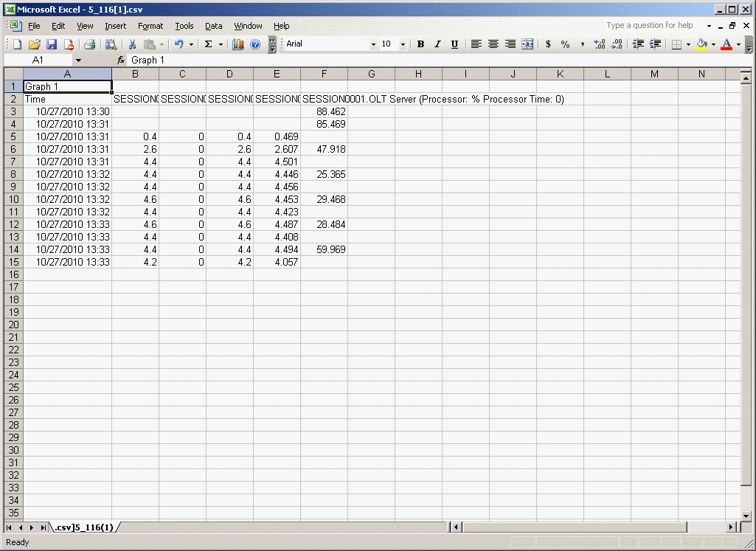The height and width of the screenshot is (551, 756).
Task: Open the Data menu
Action: pyautogui.click(x=214, y=26)
